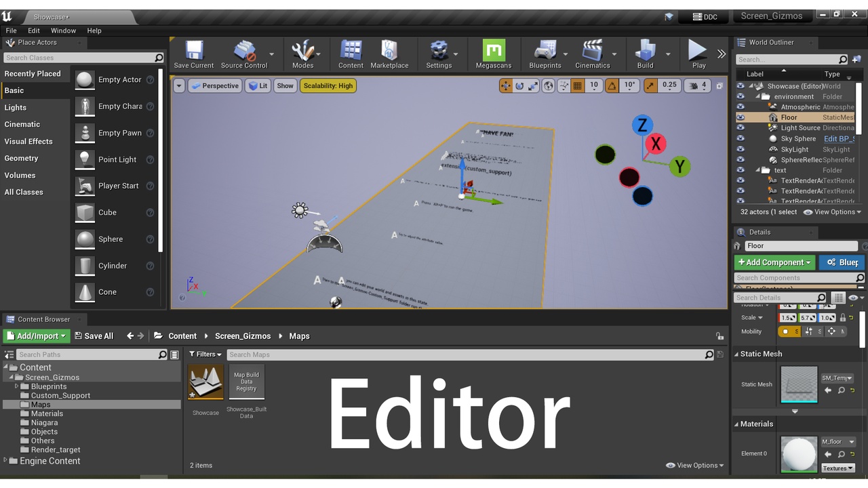868x488 pixels.
Task: Click the Edit BP_ link for Sky Sphere
Action: point(840,139)
